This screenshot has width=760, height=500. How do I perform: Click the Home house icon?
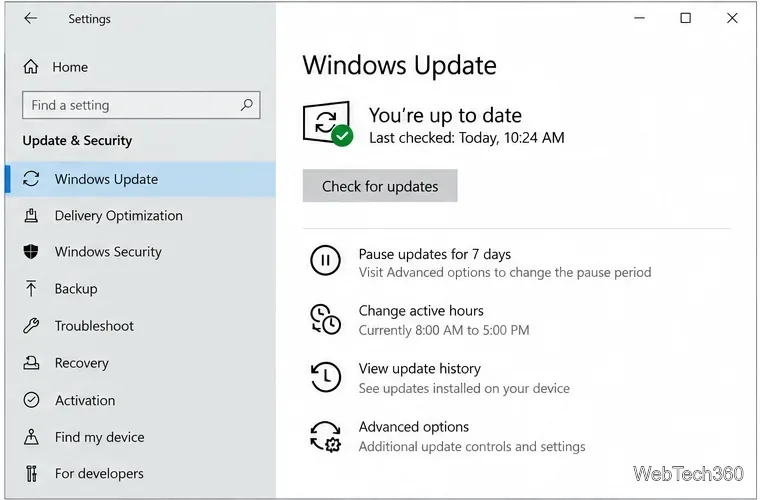tap(31, 66)
